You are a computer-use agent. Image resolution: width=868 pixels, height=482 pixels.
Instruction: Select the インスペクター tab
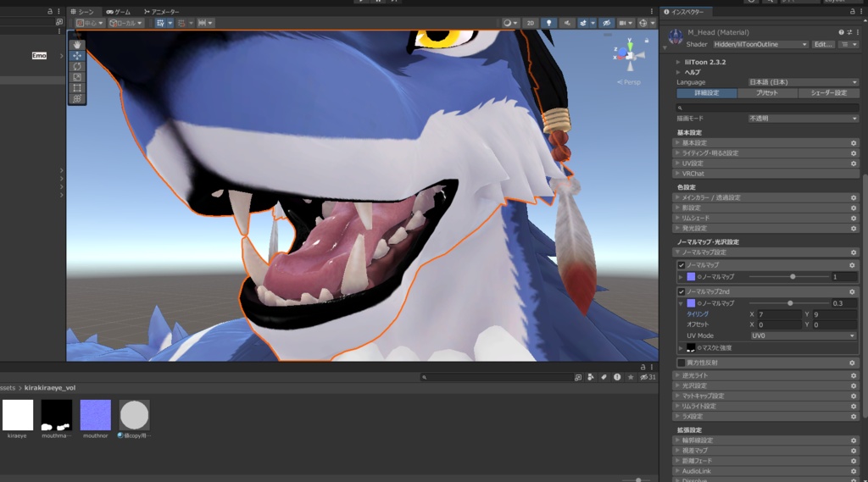[684, 12]
